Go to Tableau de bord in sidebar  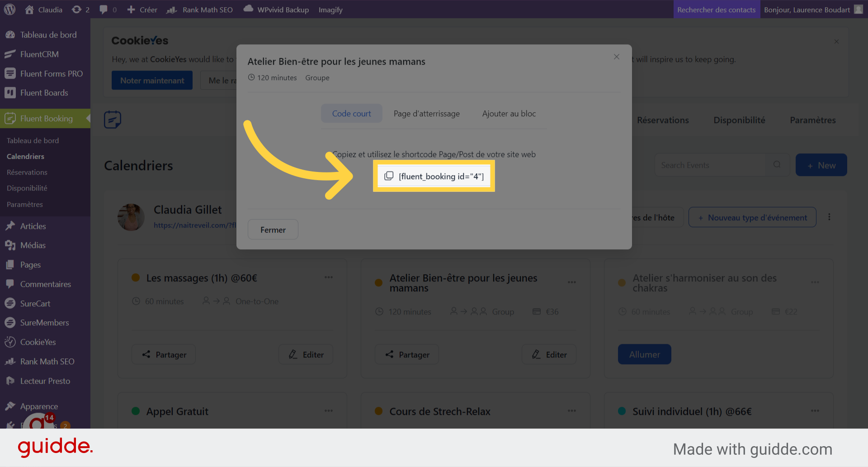point(45,35)
